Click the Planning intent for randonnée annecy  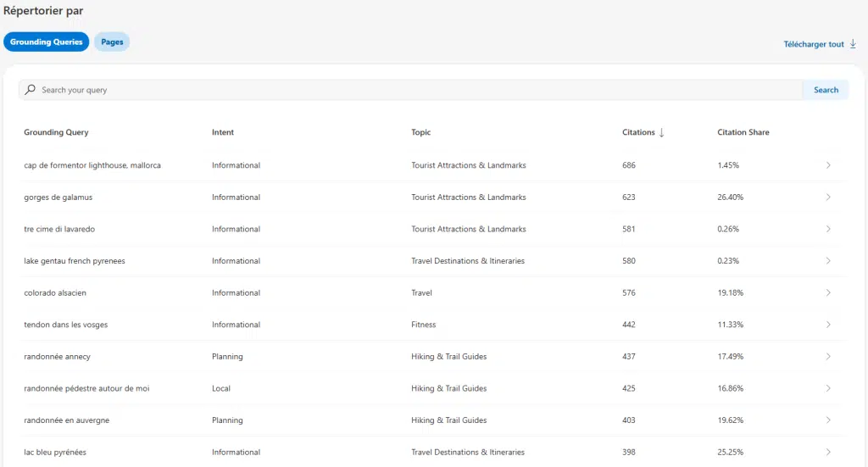227,357
